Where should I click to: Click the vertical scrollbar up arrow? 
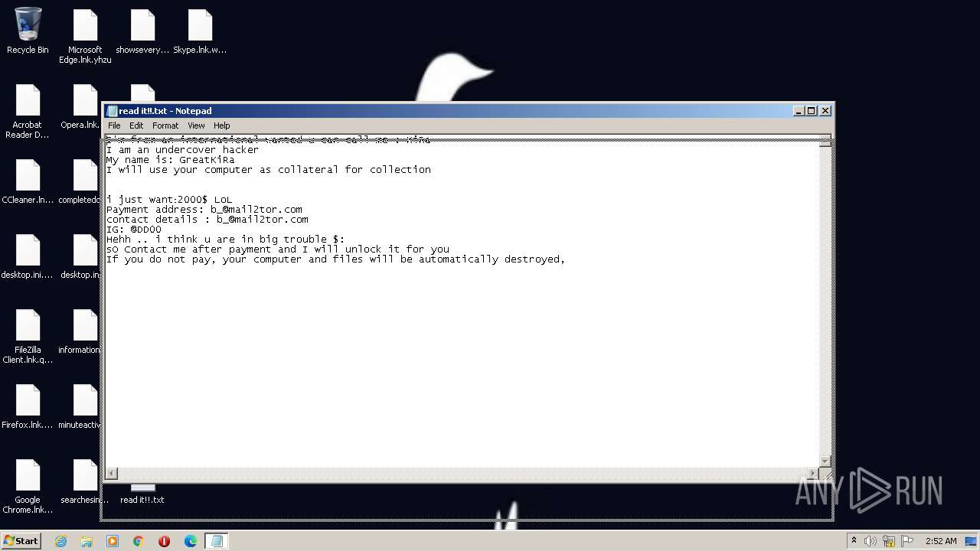tap(825, 142)
